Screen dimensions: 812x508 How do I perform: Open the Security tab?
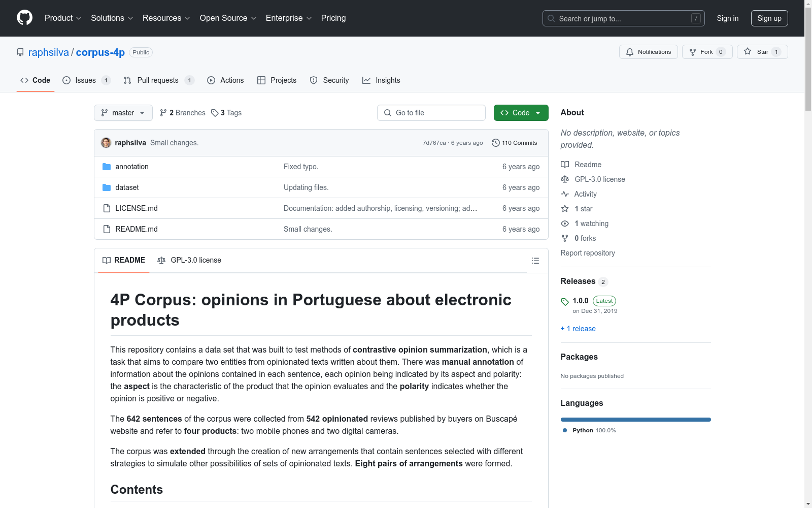[329, 80]
